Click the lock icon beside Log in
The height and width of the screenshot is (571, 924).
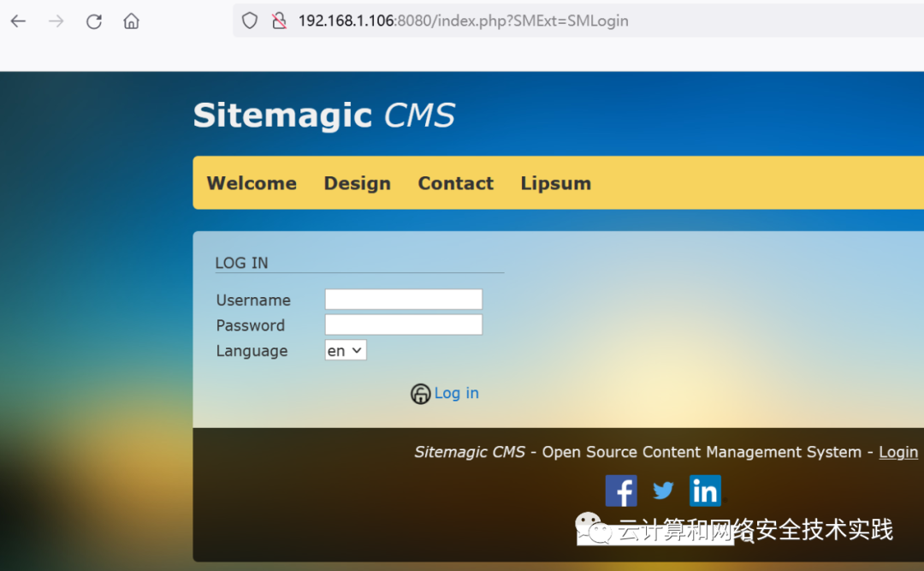tap(420, 394)
